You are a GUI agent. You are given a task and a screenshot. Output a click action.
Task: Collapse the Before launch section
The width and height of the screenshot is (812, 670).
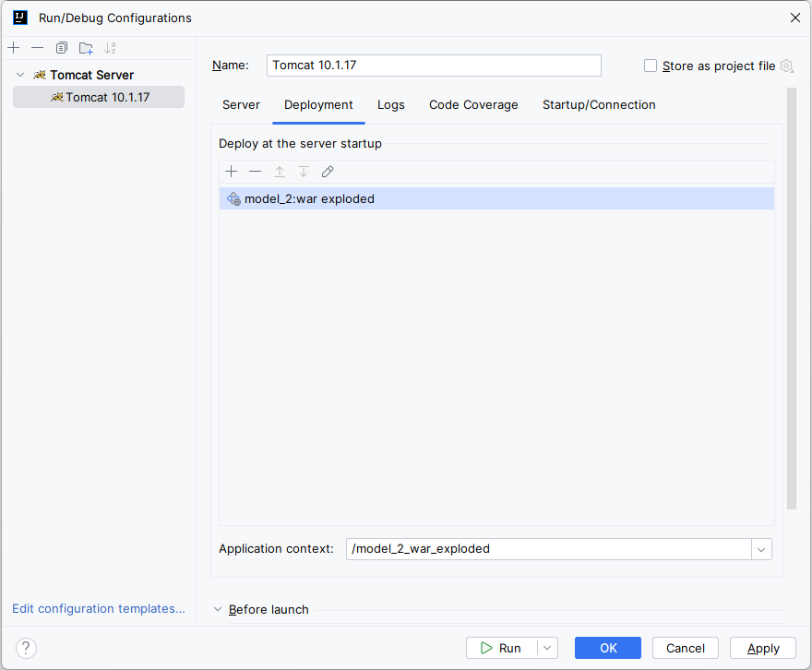point(218,609)
